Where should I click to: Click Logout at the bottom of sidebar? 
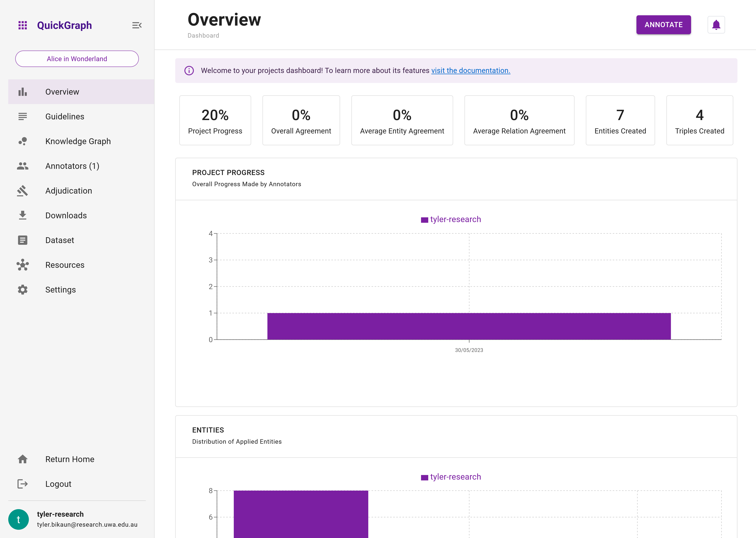[58, 484]
